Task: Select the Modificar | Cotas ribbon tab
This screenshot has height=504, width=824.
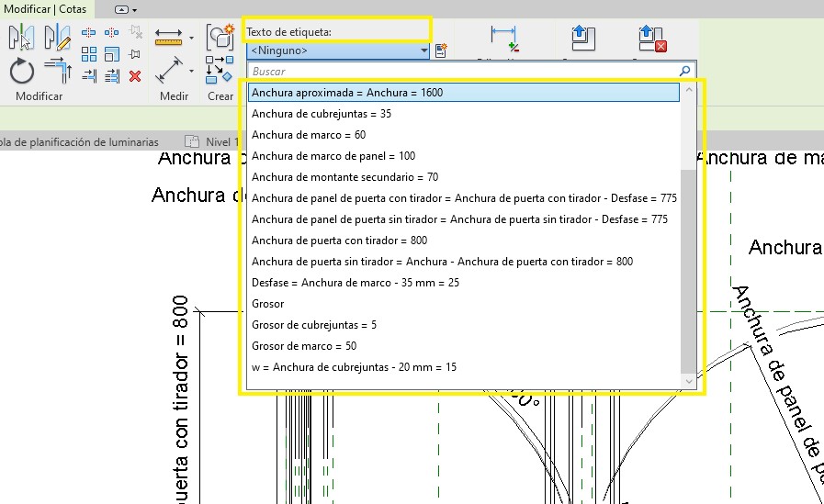Action: (48, 8)
